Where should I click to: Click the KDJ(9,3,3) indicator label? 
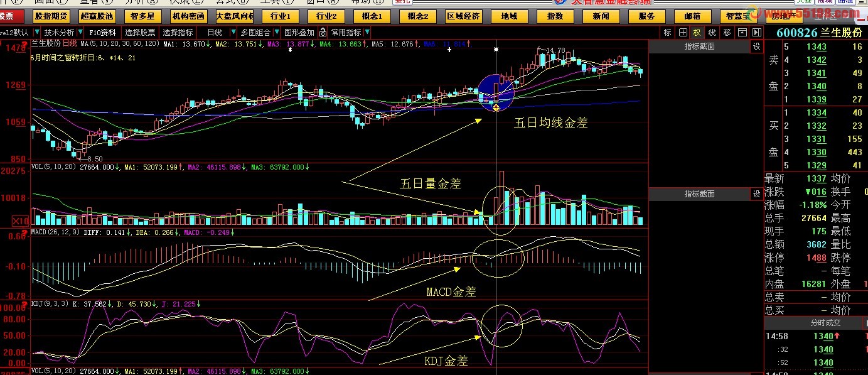[x=50, y=304]
